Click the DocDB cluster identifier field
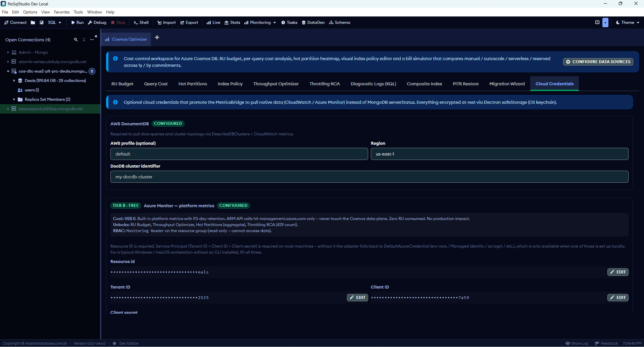Screen dimensions: 644x347 (x=369, y=177)
